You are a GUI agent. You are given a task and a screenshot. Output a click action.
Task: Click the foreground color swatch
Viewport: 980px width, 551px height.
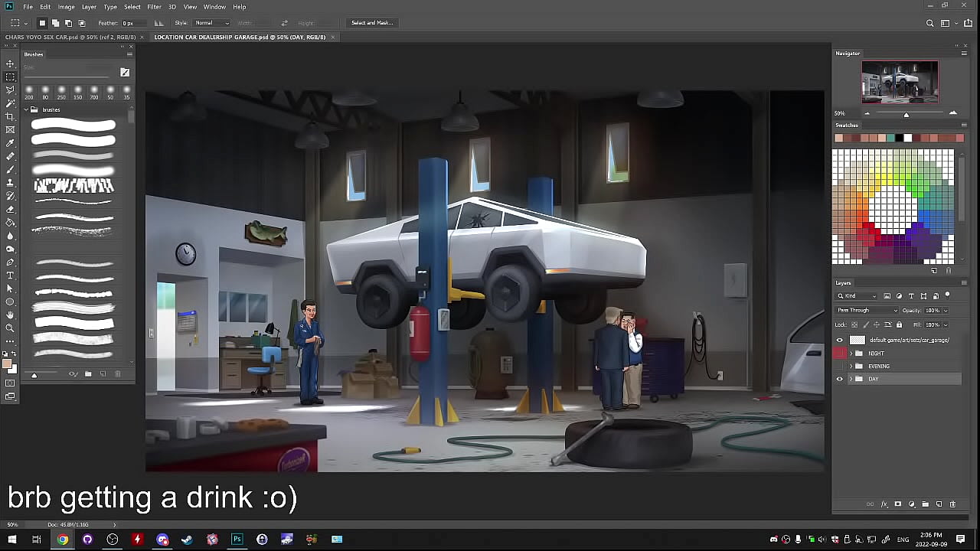(x=7, y=364)
